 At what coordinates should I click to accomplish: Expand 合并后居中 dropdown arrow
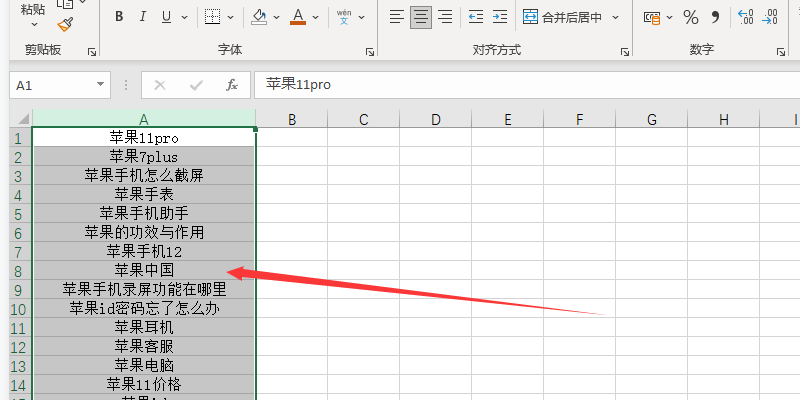(615, 17)
